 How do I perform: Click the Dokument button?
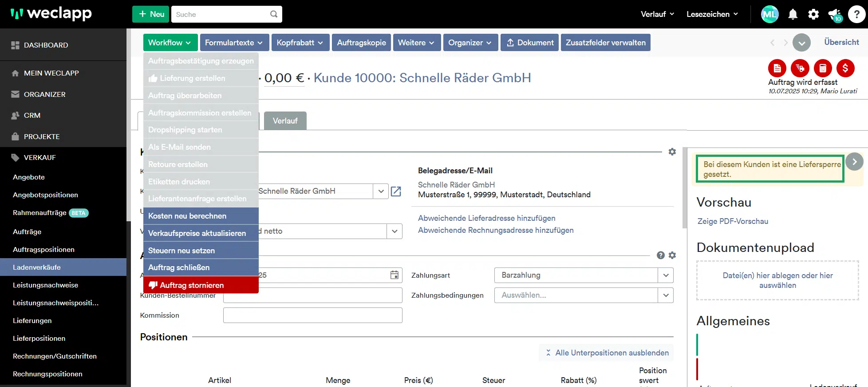point(530,43)
